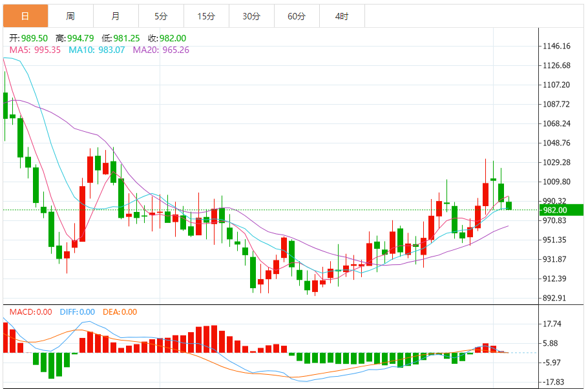Viewport: 588px width, 389px height.
Task: Open the 30分 interval tab
Action: coord(251,16)
